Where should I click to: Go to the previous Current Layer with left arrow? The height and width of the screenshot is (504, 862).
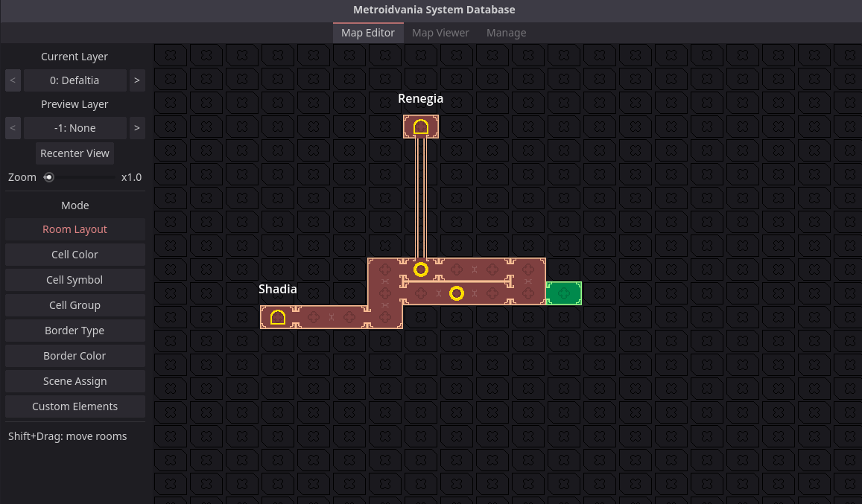(x=13, y=80)
